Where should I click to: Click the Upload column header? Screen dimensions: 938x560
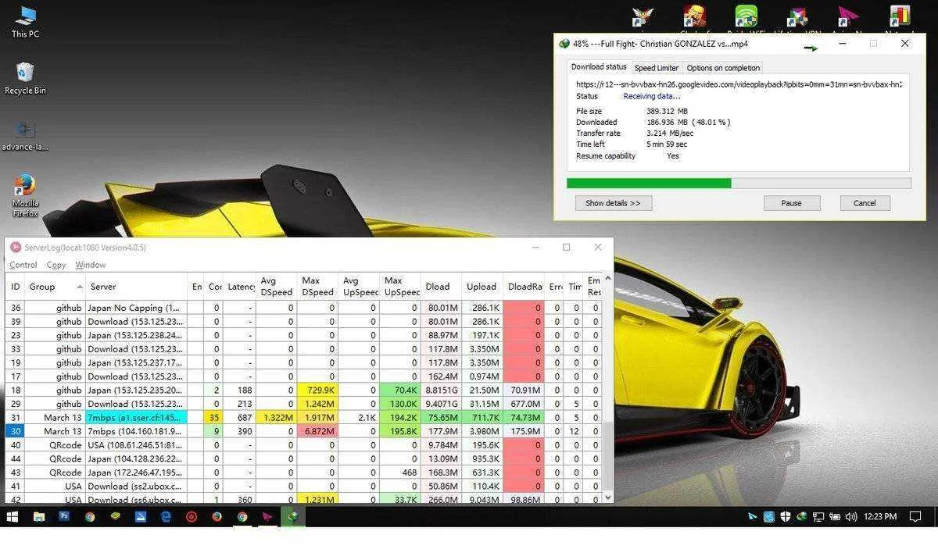click(x=482, y=287)
